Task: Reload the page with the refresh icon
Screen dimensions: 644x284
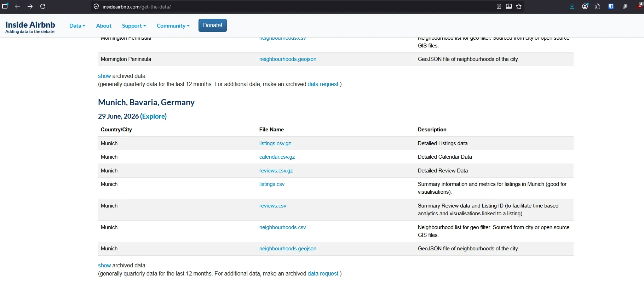Action: 43,6
